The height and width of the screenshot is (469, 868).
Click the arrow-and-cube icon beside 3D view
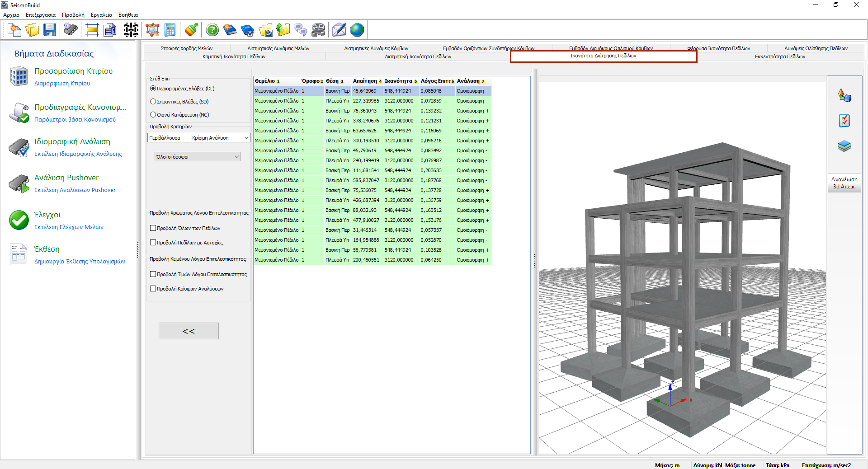pos(844,95)
